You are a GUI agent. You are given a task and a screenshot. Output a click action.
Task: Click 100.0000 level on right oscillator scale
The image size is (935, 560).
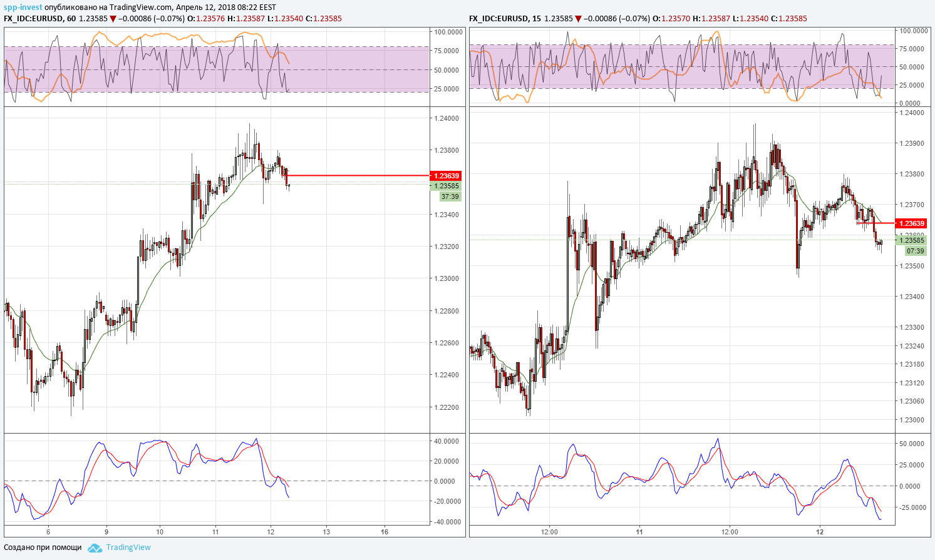point(914,31)
